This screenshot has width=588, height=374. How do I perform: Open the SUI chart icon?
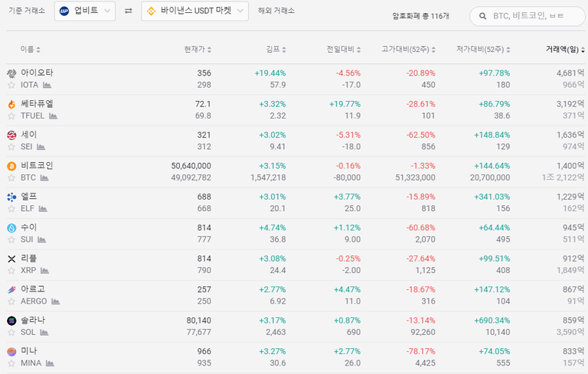pyautogui.click(x=41, y=240)
